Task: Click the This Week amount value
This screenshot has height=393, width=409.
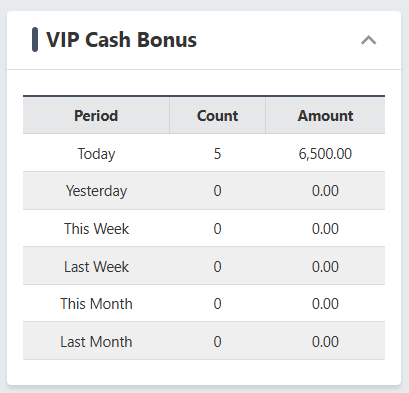Action: tap(325, 229)
